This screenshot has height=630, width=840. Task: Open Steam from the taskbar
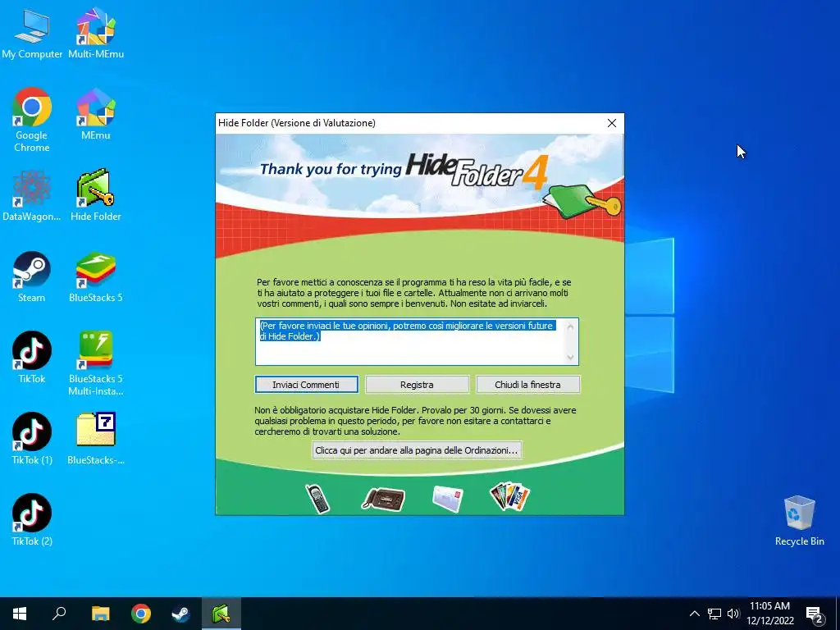tap(180, 614)
